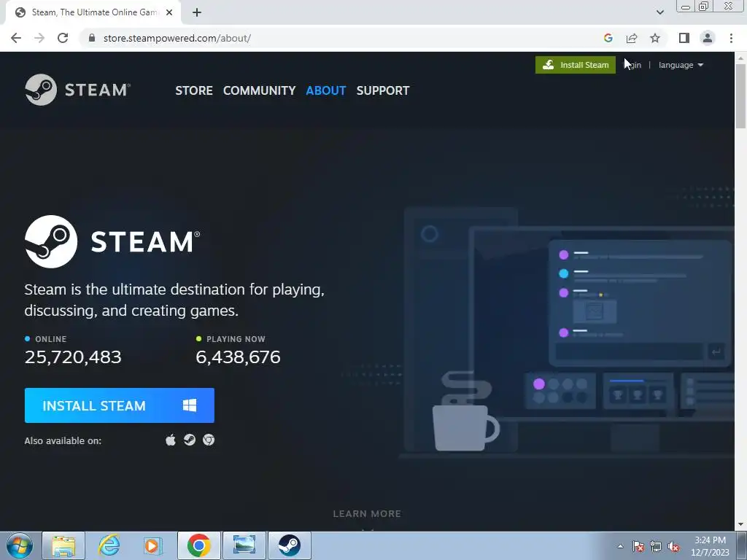
Task: Open the COMMUNITY menu item
Action: tap(259, 90)
